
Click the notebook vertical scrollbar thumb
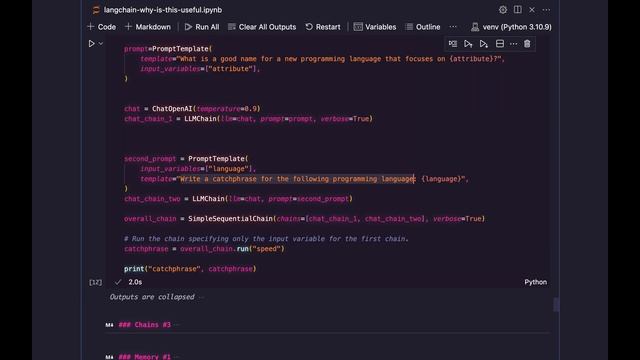pyautogui.click(x=556, y=304)
